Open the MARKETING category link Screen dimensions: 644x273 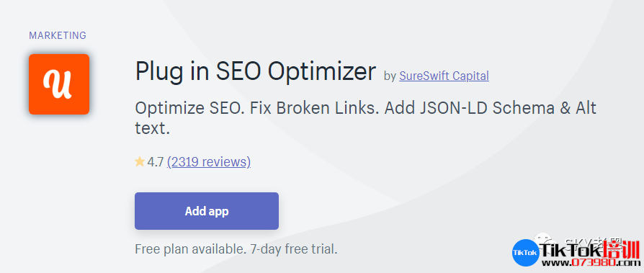pyautogui.click(x=58, y=36)
